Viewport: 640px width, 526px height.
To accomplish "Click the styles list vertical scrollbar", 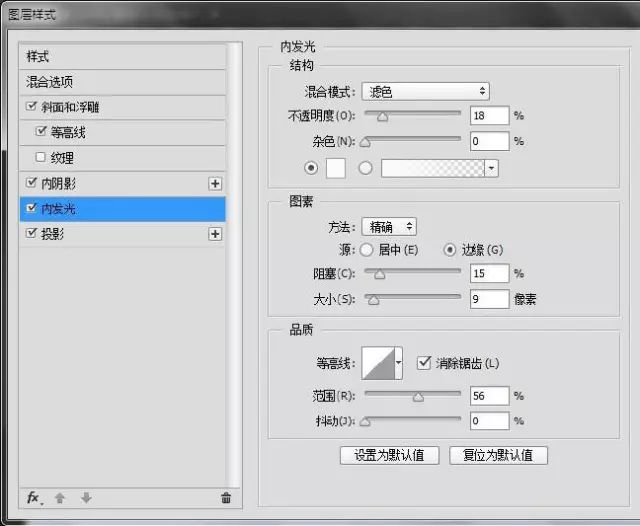I will tap(235, 263).
